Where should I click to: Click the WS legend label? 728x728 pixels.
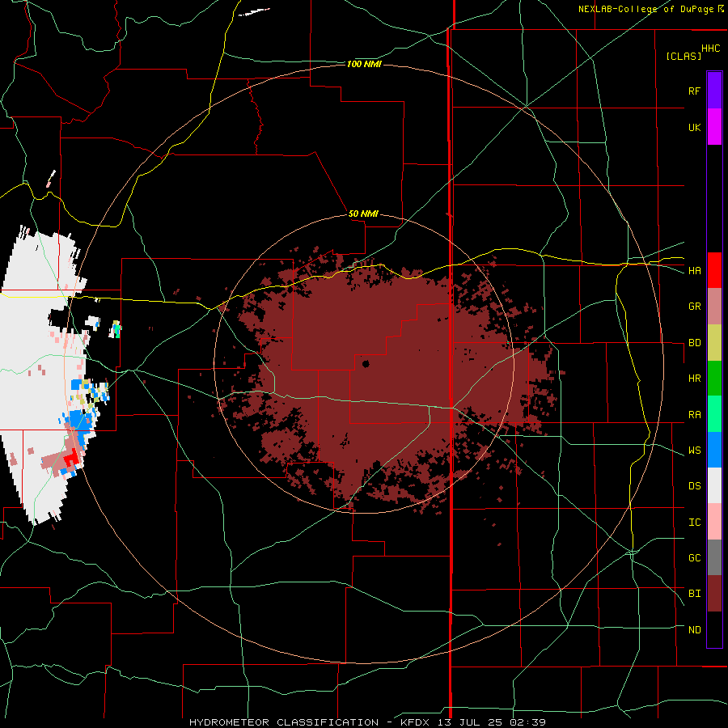coord(694,451)
